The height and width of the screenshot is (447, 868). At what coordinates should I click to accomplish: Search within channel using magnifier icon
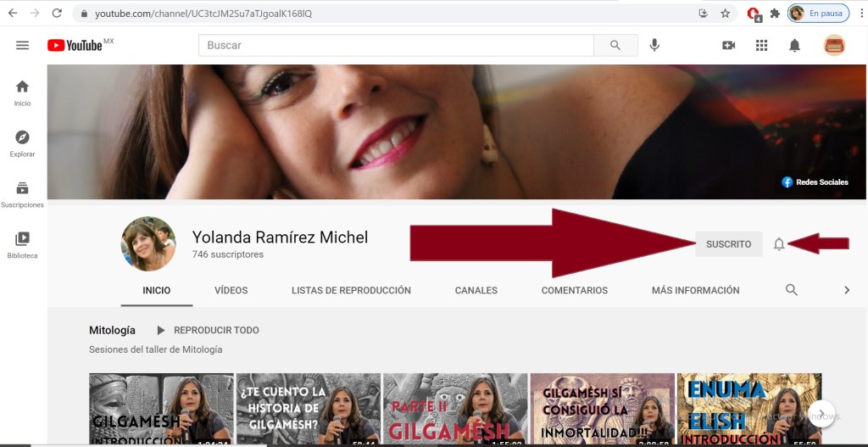pos(791,290)
